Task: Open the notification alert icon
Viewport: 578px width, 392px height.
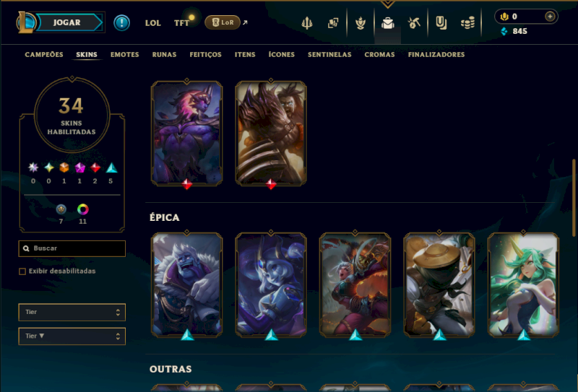Action: tap(121, 23)
